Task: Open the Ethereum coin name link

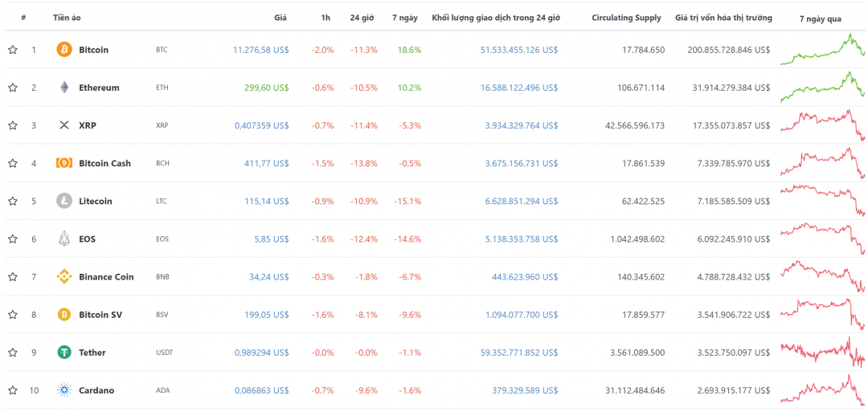Action: pyautogui.click(x=99, y=88)
